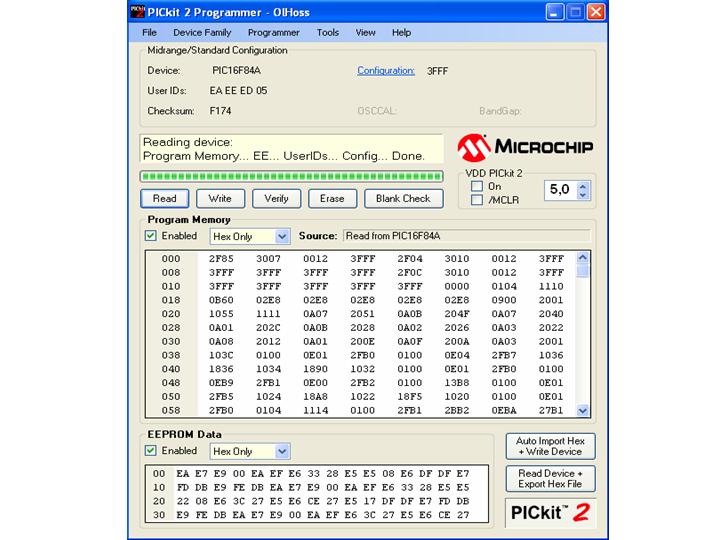
Task: Maximize the PICkit 2 Programmer window
Action: pos(575,11)
